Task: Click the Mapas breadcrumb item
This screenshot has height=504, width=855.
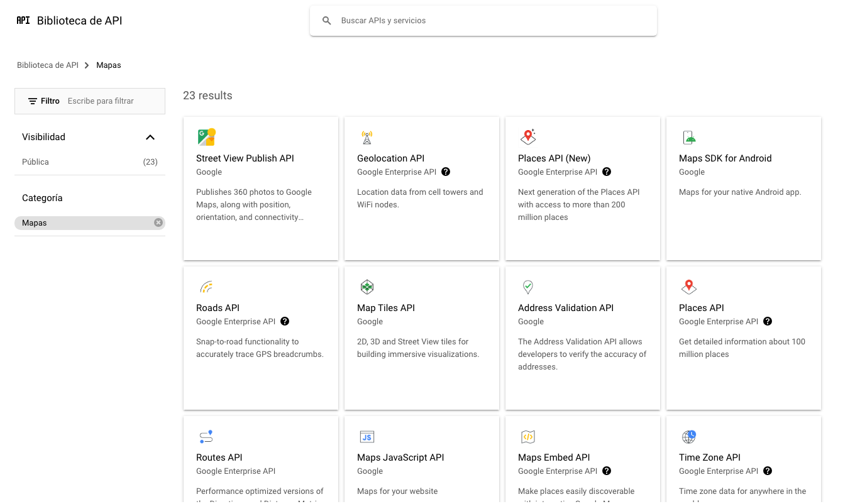Action: 108,65
